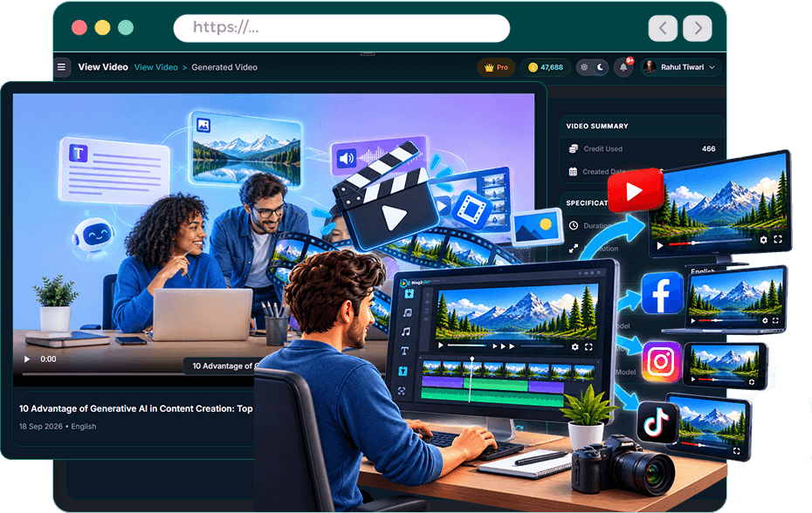Go back with the browser back arrow
The image size is (812, 513).
tap(663, 28)
